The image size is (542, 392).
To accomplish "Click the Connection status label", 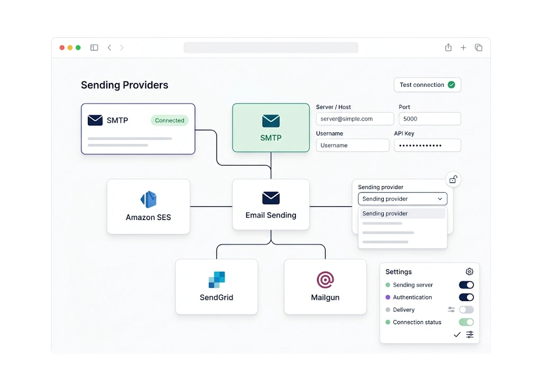I will [417, 322].
